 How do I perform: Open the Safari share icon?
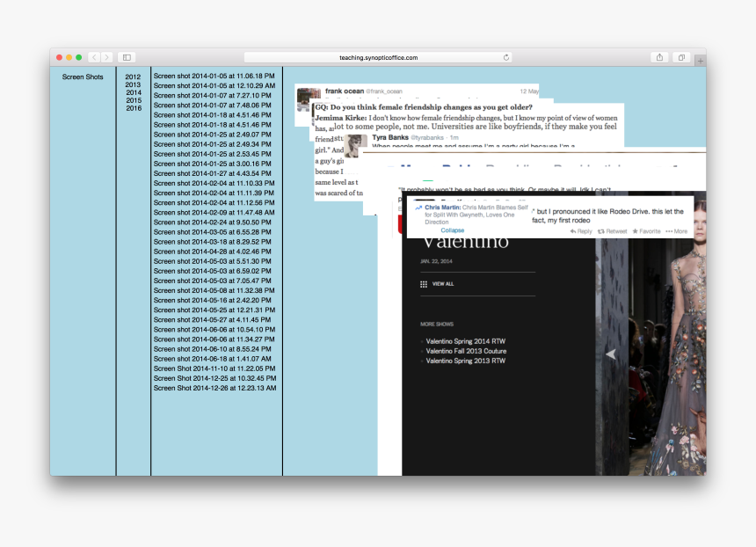[660, 56]
